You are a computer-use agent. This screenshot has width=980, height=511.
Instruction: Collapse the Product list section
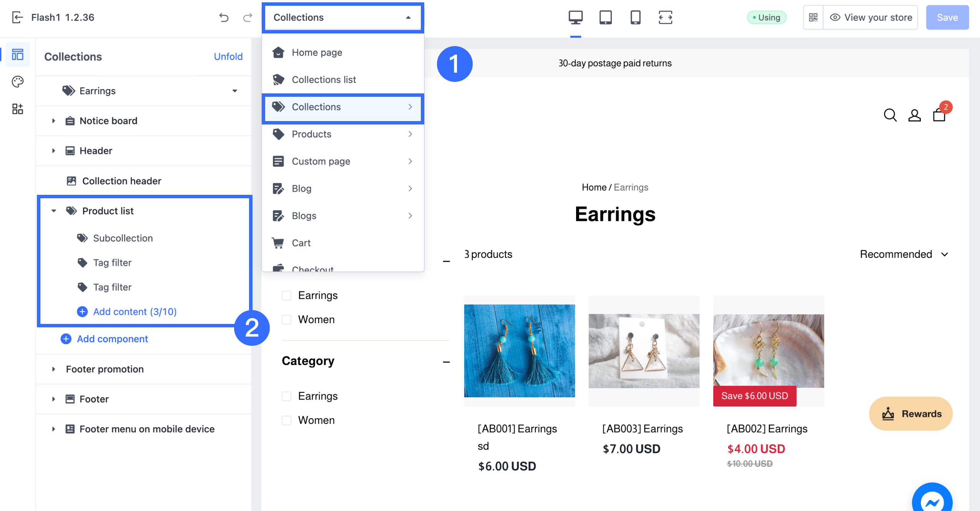coord(53,211)
